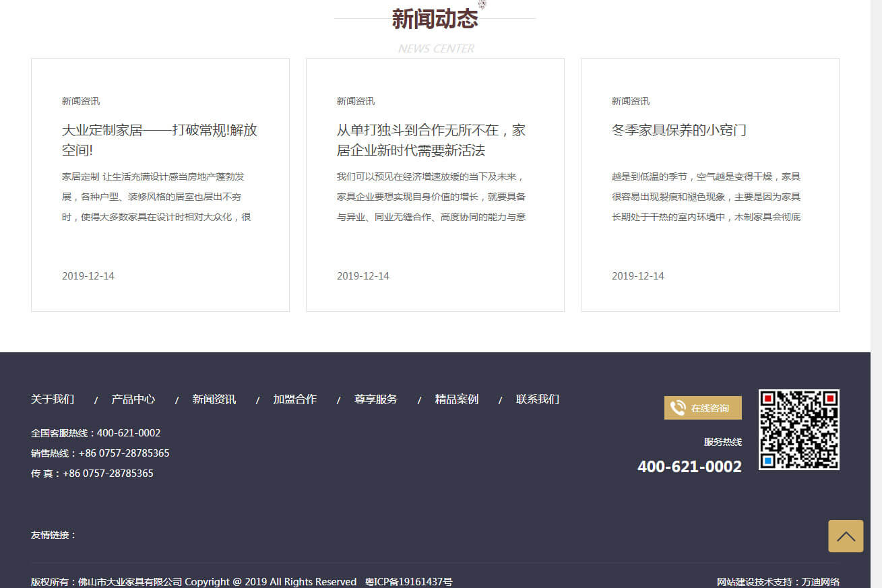Click the QR code image

798,430
